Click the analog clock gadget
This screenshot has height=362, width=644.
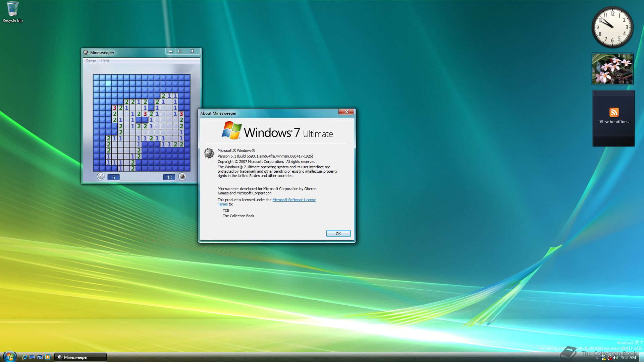click(612, 27)
